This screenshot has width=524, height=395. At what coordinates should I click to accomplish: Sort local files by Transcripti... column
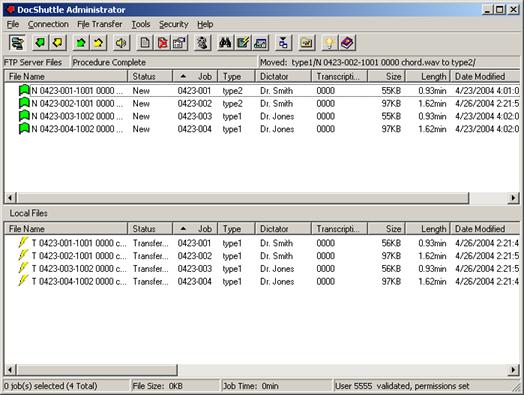coord(339,229)
